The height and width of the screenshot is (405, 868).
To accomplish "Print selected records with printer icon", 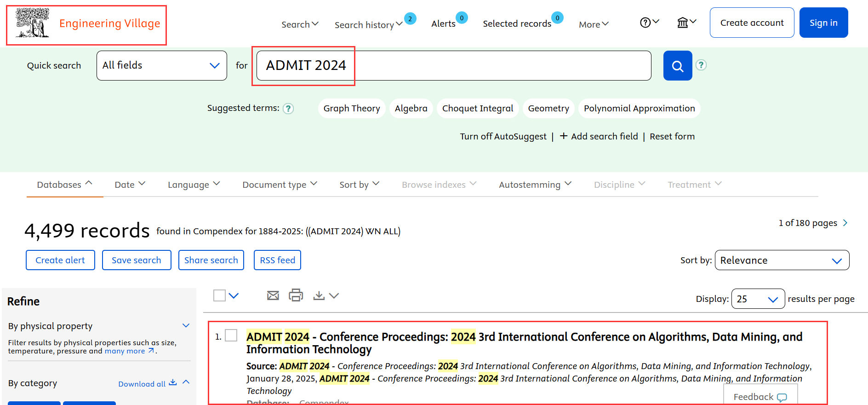I will coord(296,295).
